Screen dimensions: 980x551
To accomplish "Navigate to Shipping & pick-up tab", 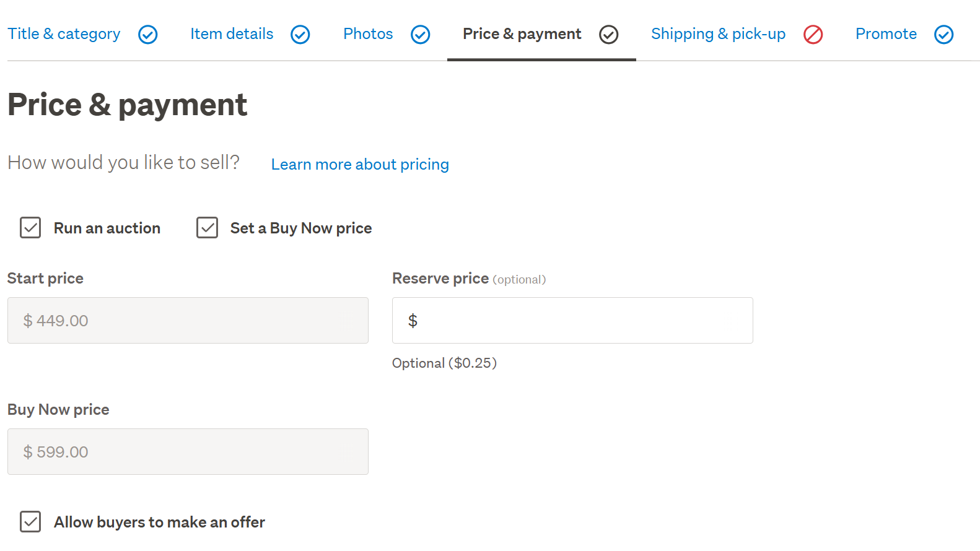I will click(x=718, y=34).
